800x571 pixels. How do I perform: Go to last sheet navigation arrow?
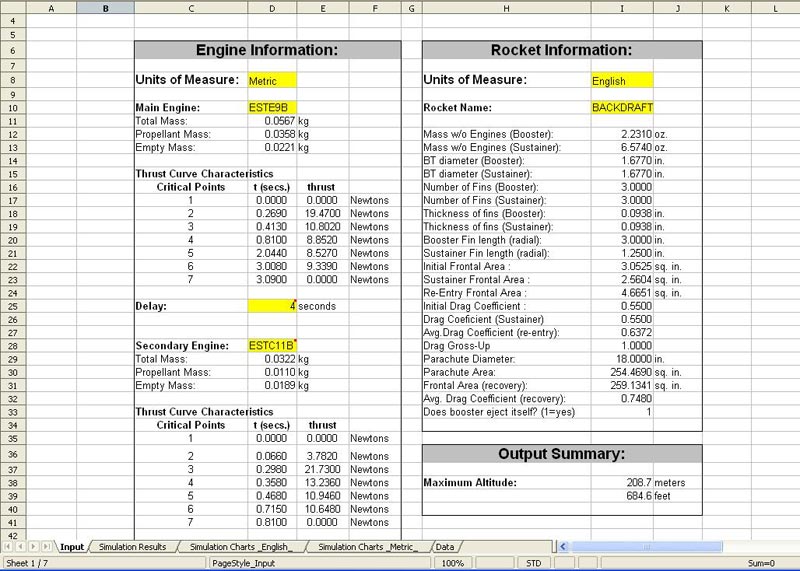point(44,547)
